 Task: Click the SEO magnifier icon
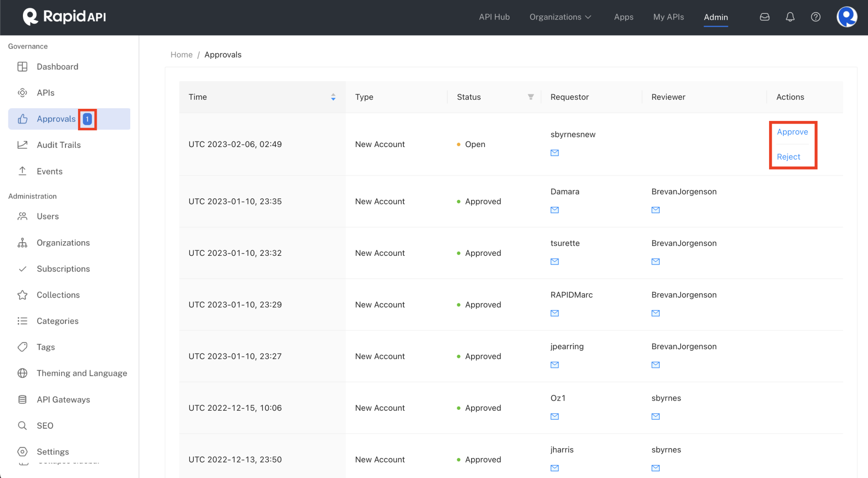click(22, 426)
